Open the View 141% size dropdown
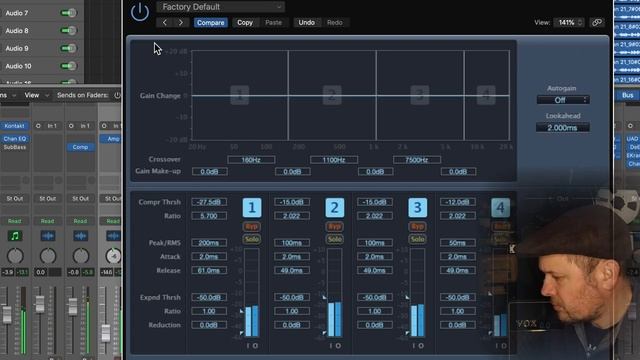This screenshot has height=360, width=640. click(568, 22)
